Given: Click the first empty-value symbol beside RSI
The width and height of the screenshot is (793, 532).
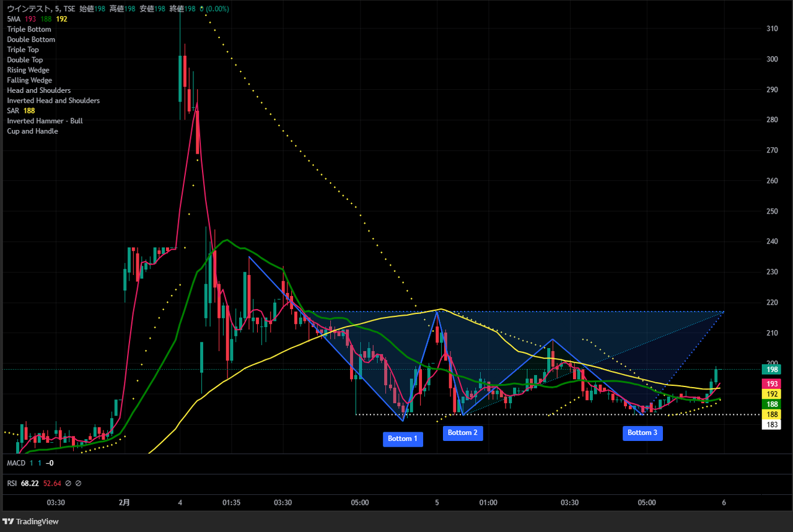Looking at the screenshot, I should click(68, 483).
